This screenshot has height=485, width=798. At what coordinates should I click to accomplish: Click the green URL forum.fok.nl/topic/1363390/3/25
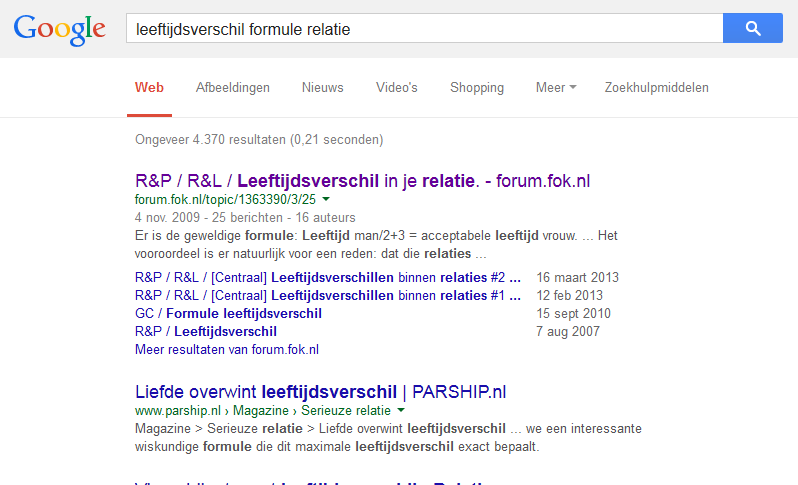225,199
